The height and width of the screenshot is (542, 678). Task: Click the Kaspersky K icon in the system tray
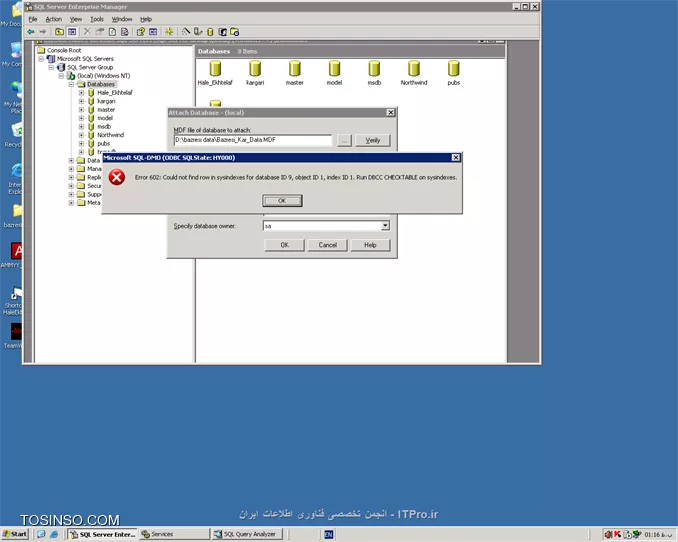coord(617,534)
